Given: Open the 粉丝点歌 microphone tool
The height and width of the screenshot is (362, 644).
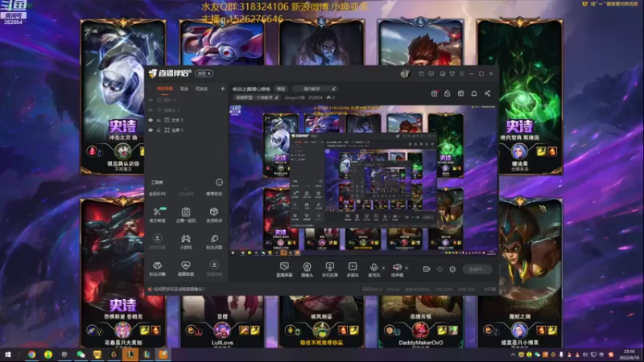Looking at the screenshot, I should click(x=214, y=241).
